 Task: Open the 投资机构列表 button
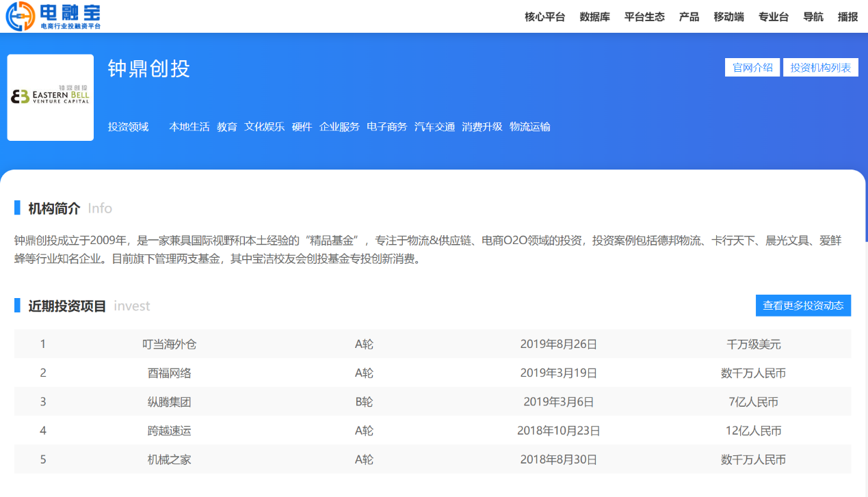click(x=820, y=68)
